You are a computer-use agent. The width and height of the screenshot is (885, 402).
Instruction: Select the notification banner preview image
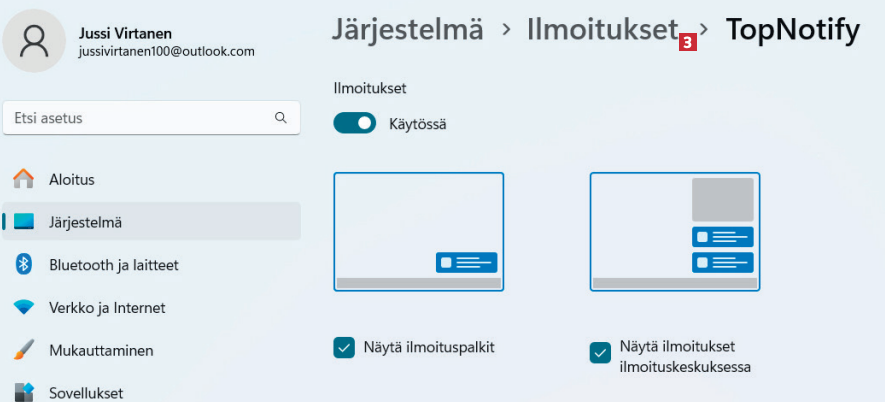pyautogui.click(x=418, y=231)
